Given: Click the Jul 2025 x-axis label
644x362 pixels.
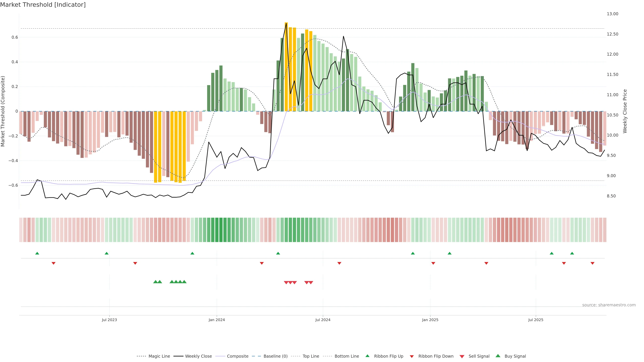Looking at the screenshot, I should 536,320.
